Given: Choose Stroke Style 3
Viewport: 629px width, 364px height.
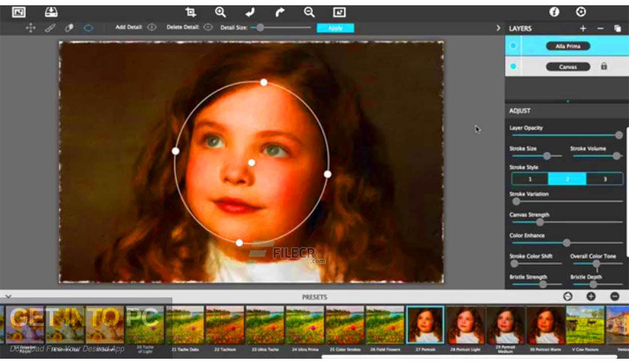Looking at the screenshot, I should click(605, 179).
